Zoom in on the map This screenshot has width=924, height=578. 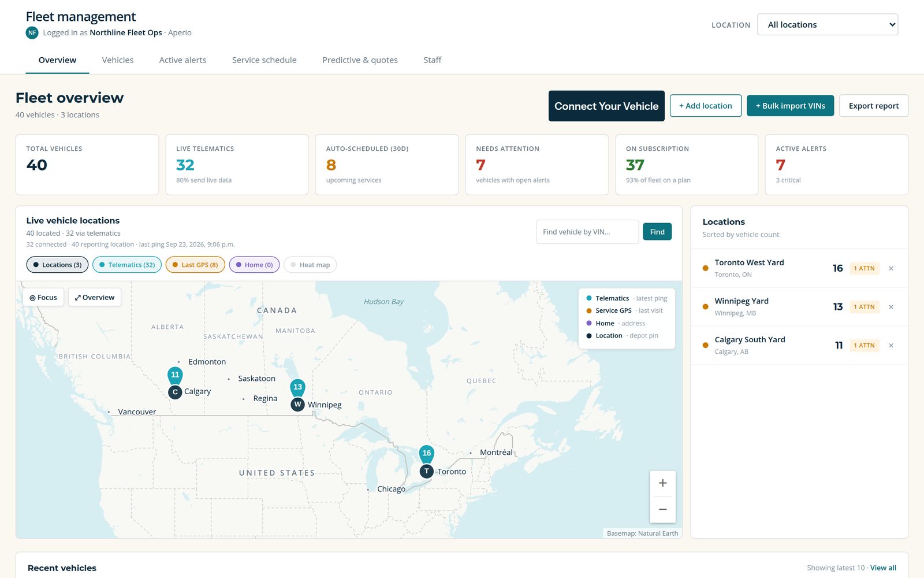(x=662, y=483)
